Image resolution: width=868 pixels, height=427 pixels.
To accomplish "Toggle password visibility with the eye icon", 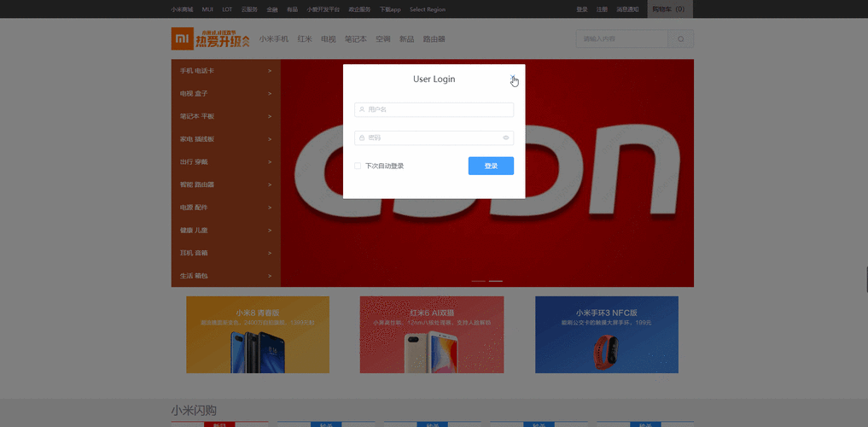I will coord(505,137).
